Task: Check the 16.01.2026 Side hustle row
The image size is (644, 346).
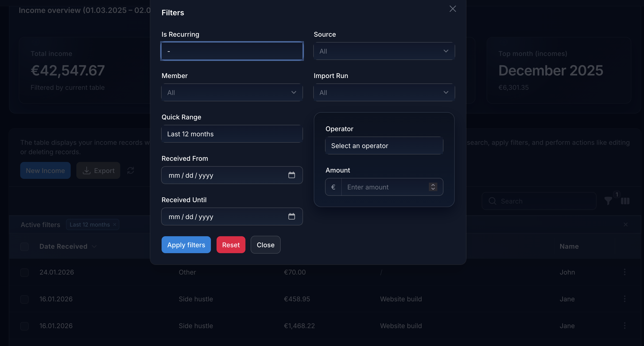Action: (x=24, y=299)
